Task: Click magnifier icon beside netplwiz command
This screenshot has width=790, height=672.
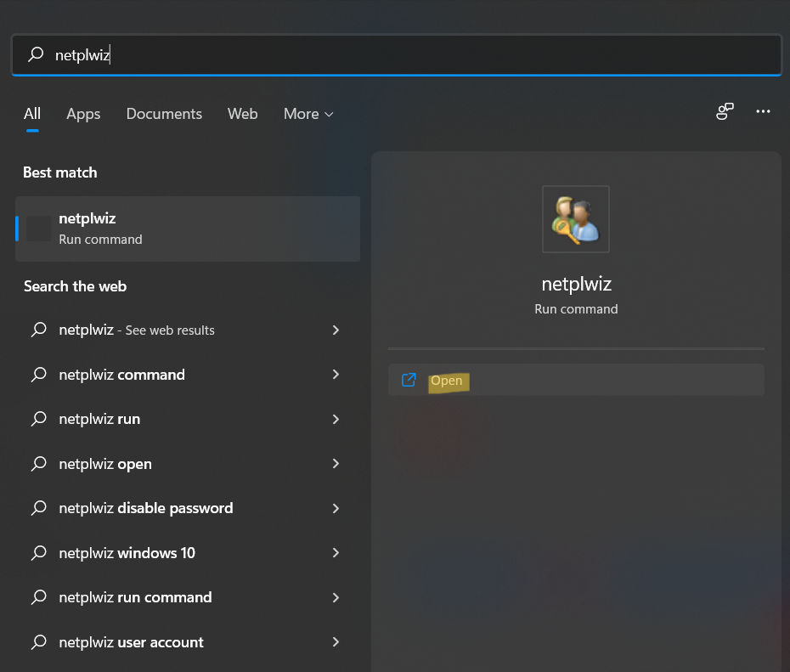Action: 38,375
